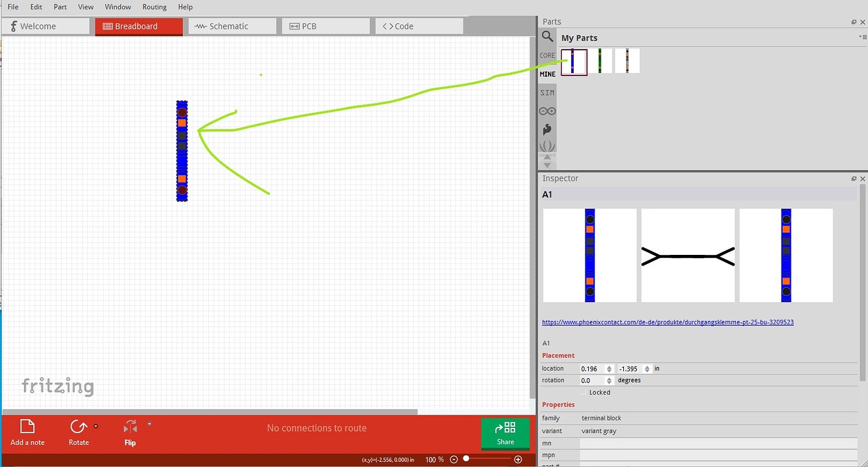
Task: Open the SIM parts bin
Action: [547, 93]
